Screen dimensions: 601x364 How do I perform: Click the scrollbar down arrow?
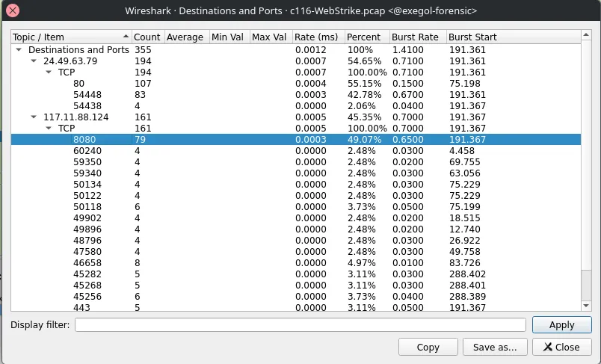[586, 306]
